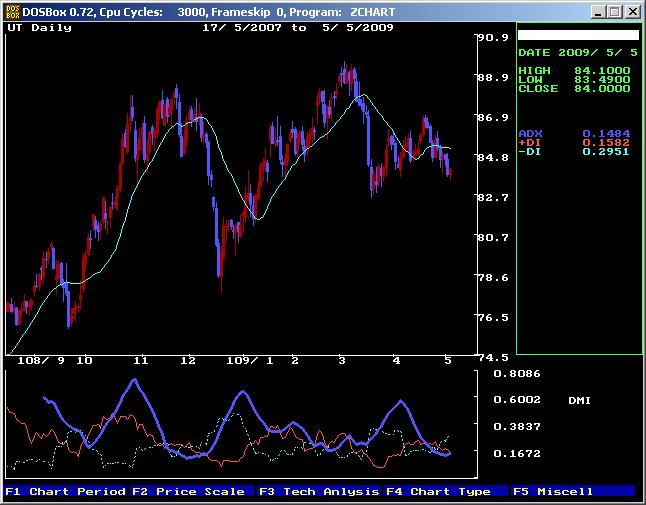Click the -DI 0.2951 reading
The image size is (646, 505).
pos(574,152)
